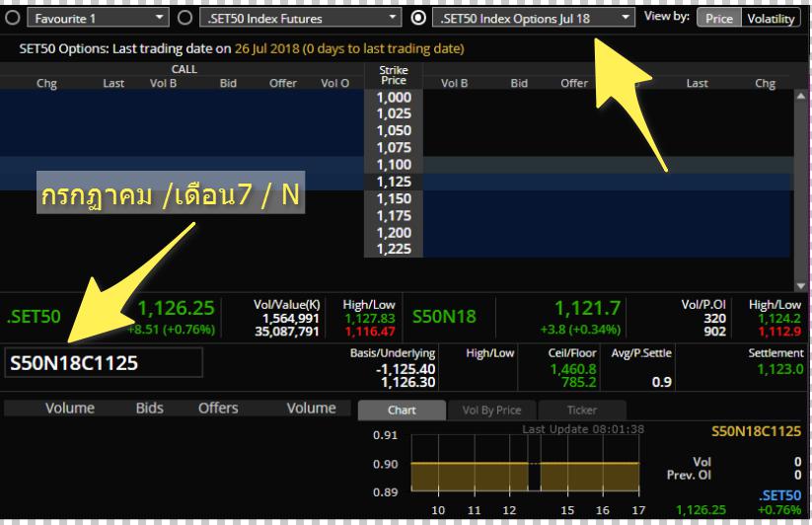Image resolution: width=812 pixels, height=525 pixels.
Task: Click the price chart area
Action: (525, 464)
